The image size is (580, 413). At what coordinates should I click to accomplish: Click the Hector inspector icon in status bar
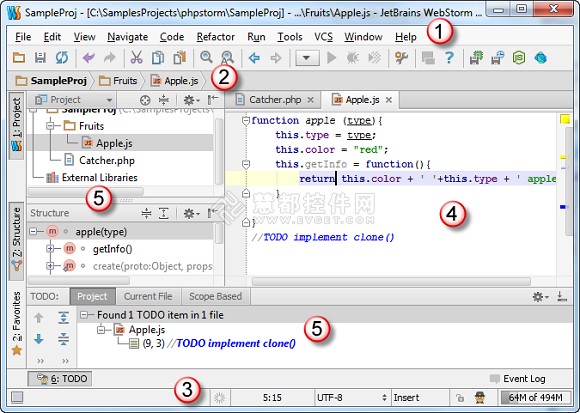480,398
